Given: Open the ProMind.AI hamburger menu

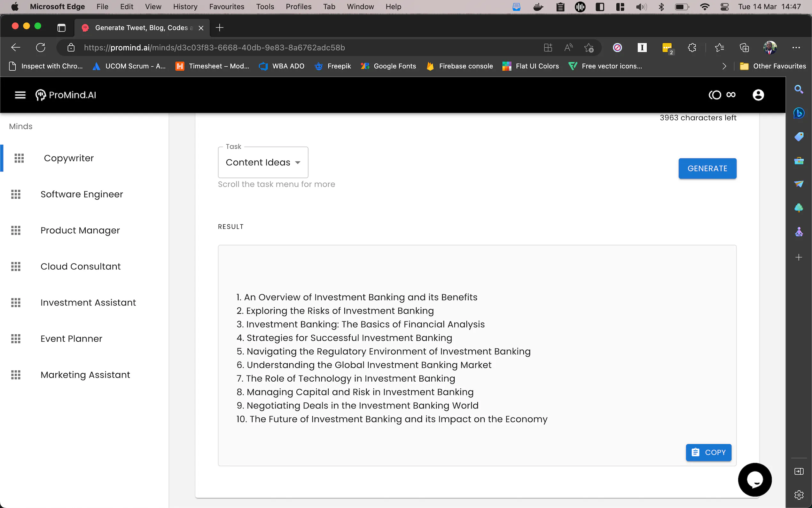Looking at the screenshot, I should [20, 95].
